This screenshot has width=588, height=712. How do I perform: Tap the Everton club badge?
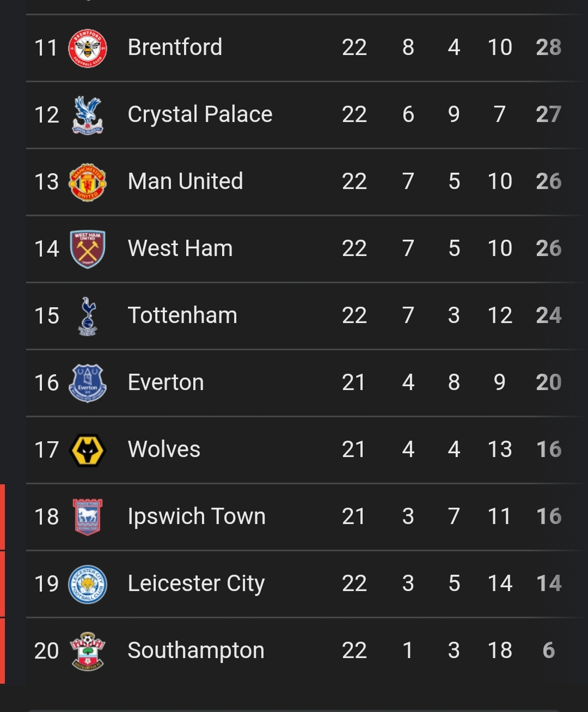(x=88, y=383)
